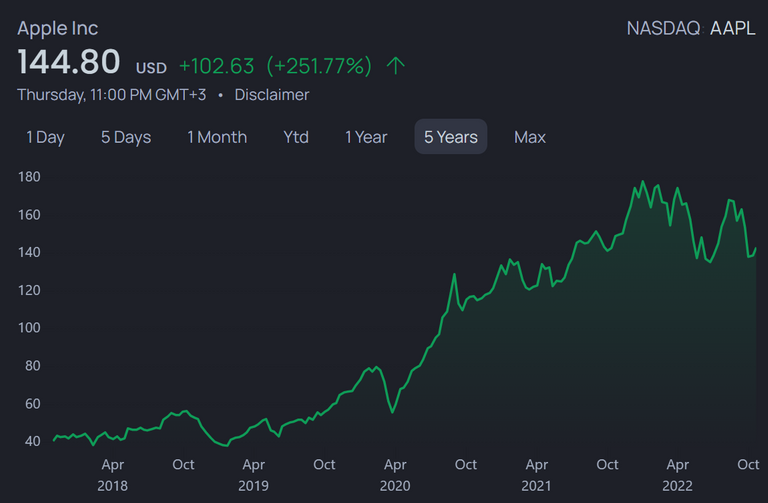
Task: Select the 5 Years range tab
Action: [x=451, y=137]
